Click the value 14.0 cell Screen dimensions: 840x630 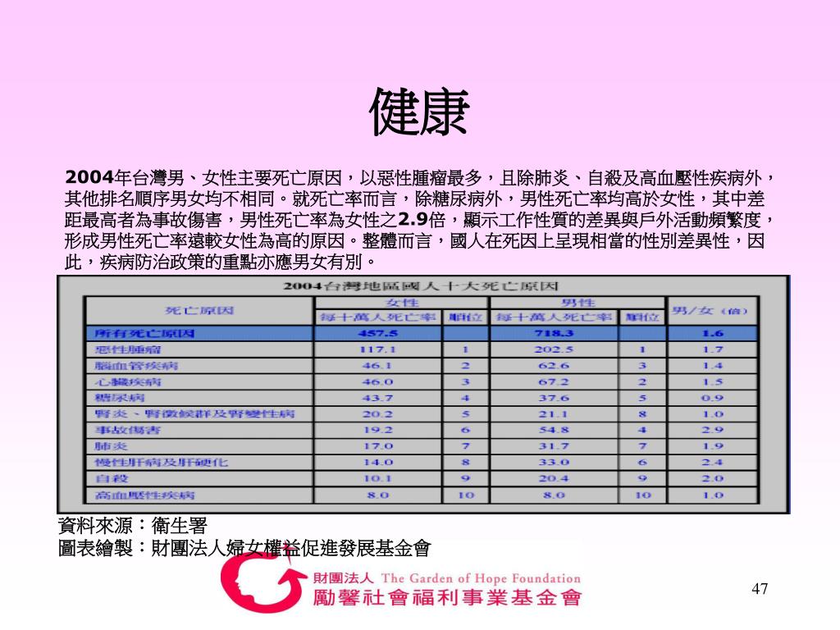[377, 462]
